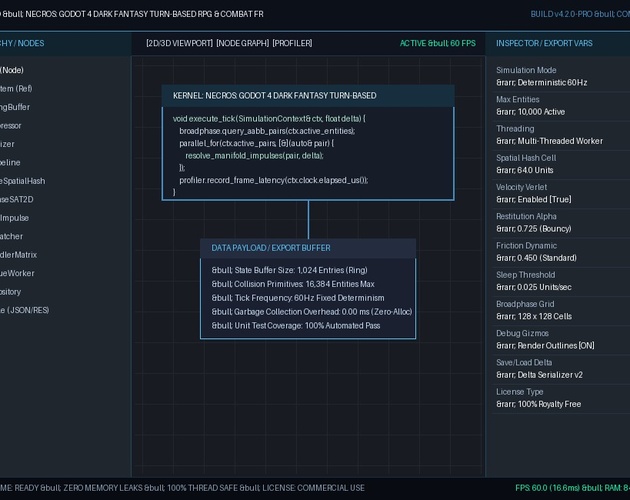Click 'ZERO MEMORY LEAKS' in status bar

(103, 488)
